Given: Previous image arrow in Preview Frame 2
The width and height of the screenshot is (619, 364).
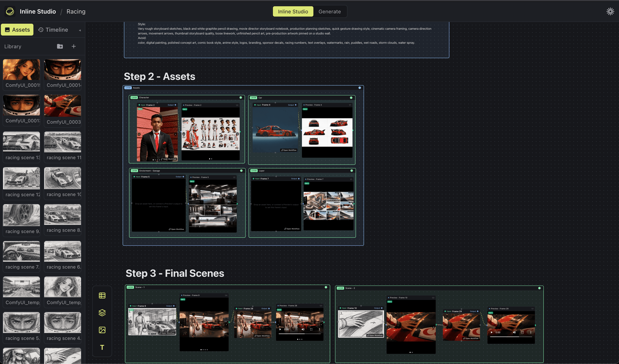Looking at the screenshot, I should (x=184, y=134).
